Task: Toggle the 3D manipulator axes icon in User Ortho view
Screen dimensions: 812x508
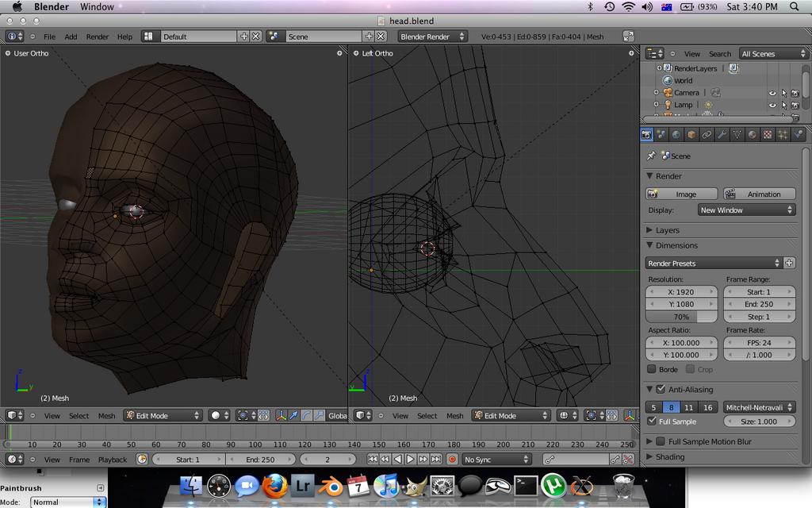Action: click(x=281, y=415)
